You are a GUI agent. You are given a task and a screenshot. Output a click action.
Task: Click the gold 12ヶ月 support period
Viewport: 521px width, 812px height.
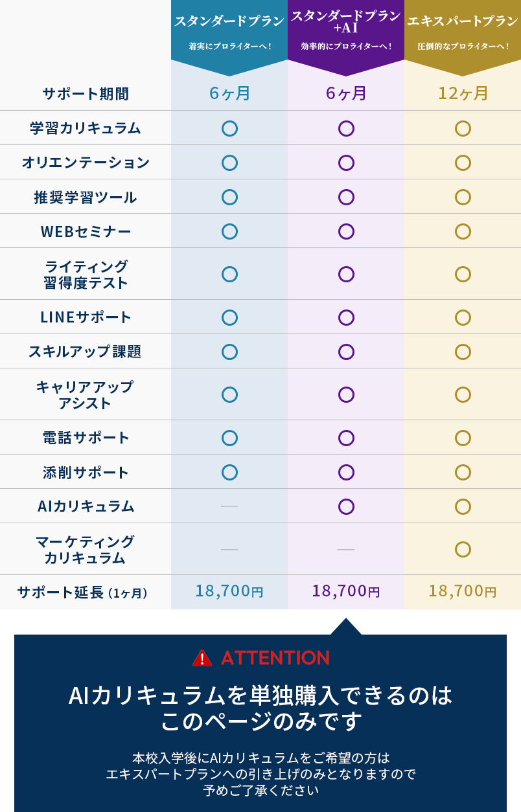tap(463, 93)
